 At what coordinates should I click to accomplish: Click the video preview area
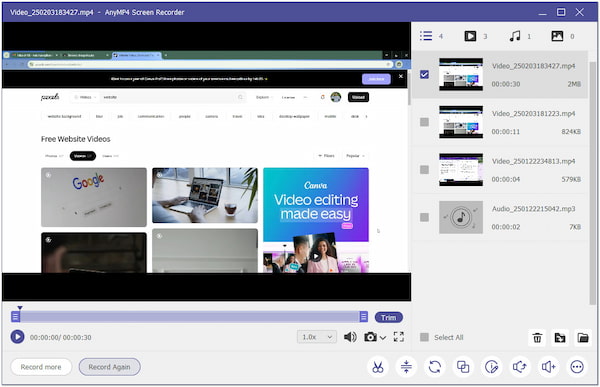pyautogui.click(x=206, y=161)
